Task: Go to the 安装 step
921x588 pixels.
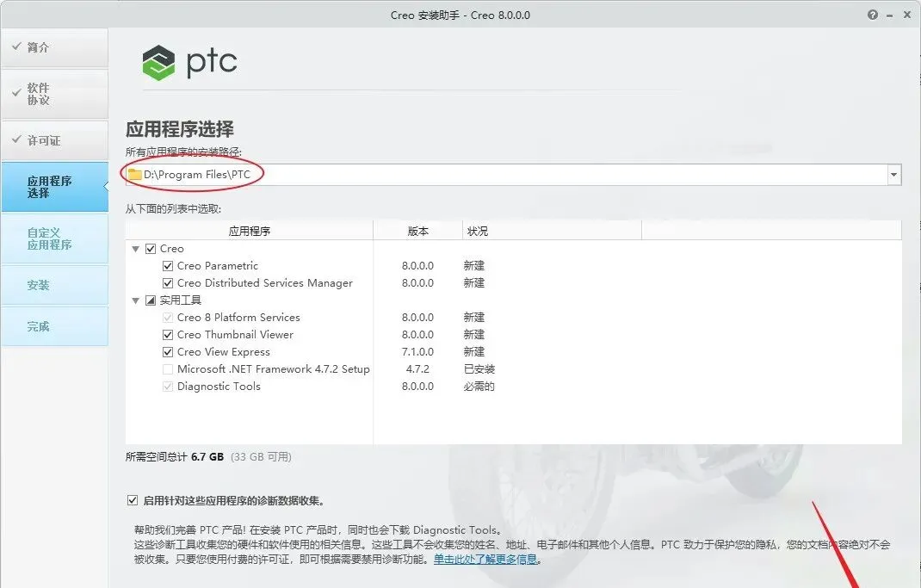Action: tap(54, 285)
